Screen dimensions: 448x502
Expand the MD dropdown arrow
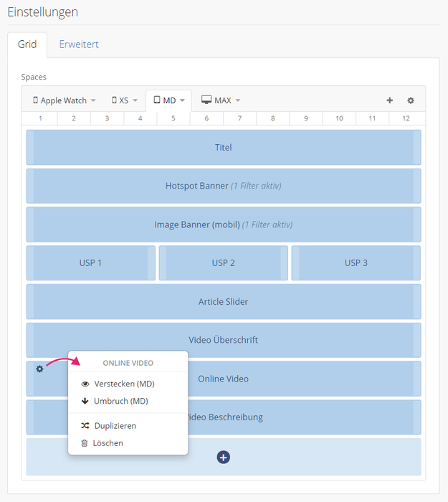click(x=182, y=100)
